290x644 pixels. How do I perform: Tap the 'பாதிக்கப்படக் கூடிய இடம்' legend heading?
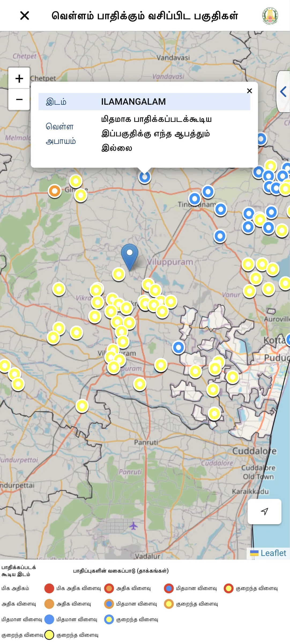[x=19, y=571]
